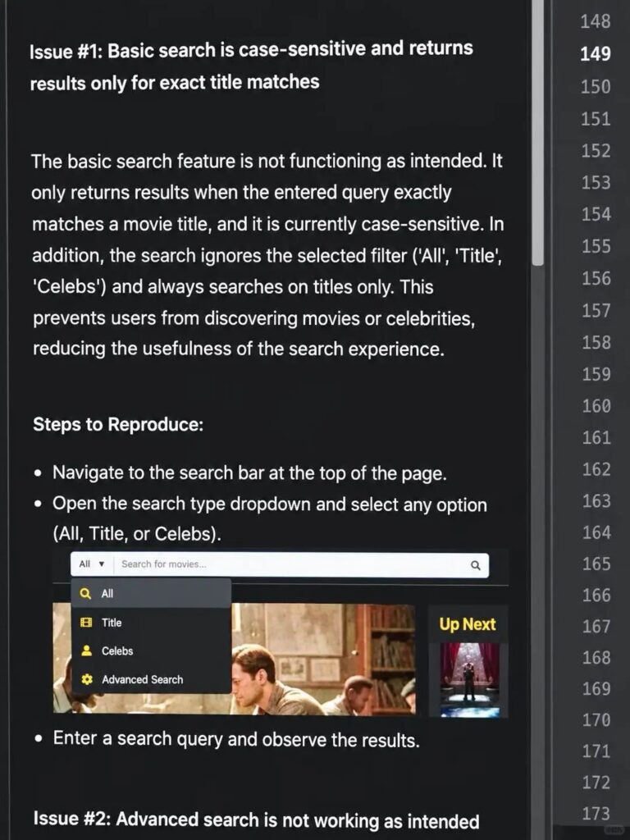Click line number 165 in the gutter

pos(596,564)
